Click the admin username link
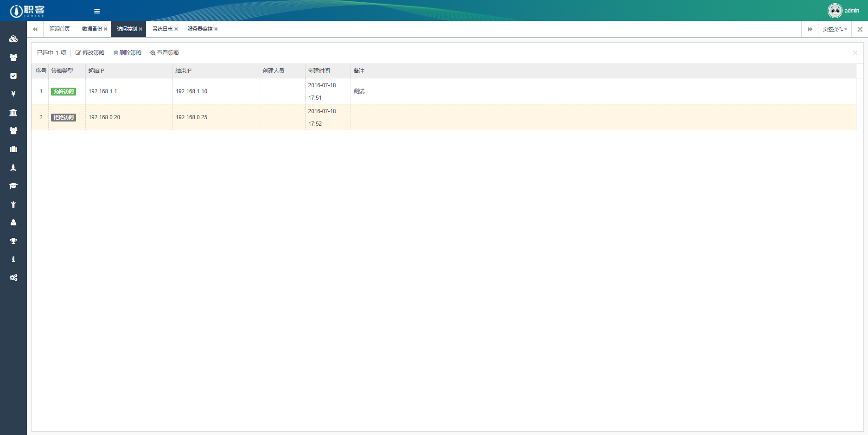This screenshot has height=435, width=868. (852, 11)
